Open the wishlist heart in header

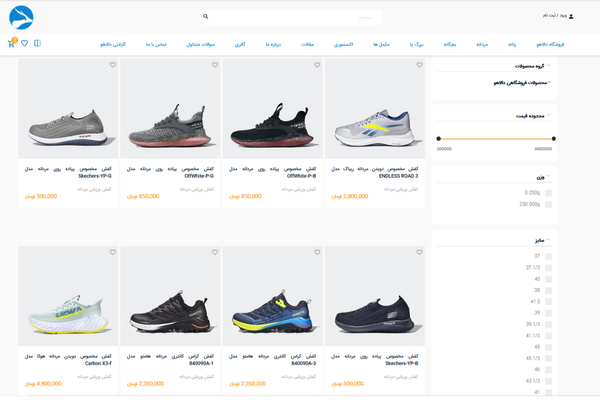[x=24, y=43]
